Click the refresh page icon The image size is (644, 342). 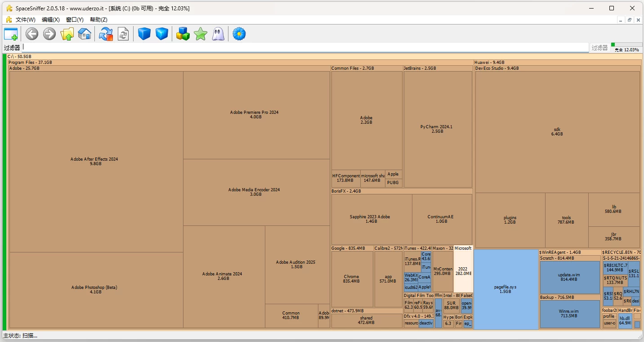pyautogui.click(x=123, y=34)
